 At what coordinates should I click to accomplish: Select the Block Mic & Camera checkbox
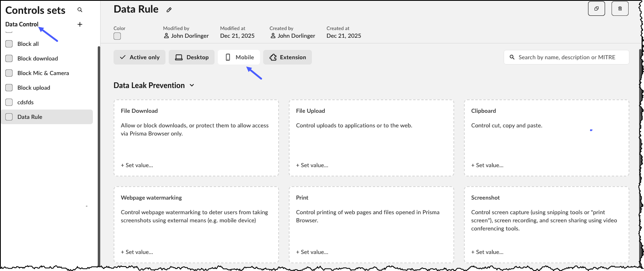pos(9,73)
